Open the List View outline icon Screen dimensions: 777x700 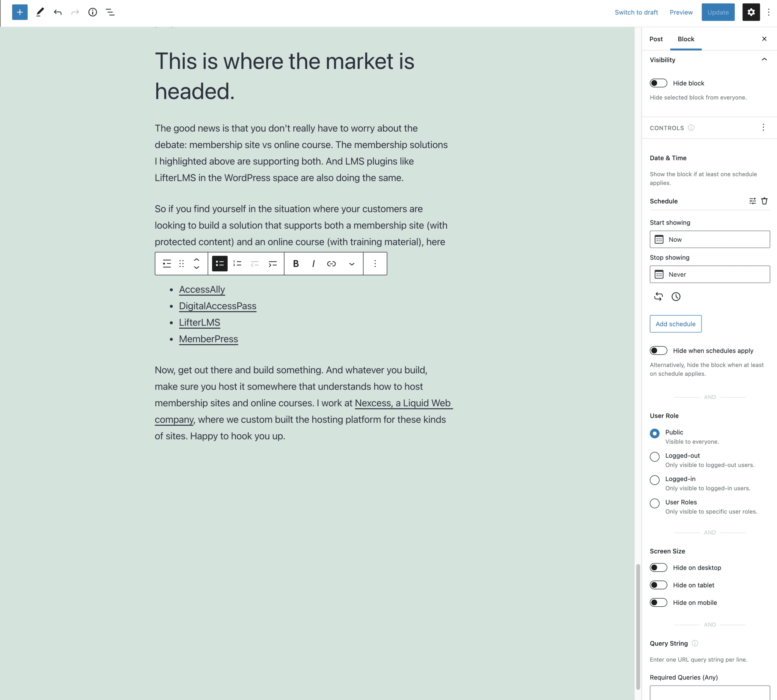pos(110,12)
